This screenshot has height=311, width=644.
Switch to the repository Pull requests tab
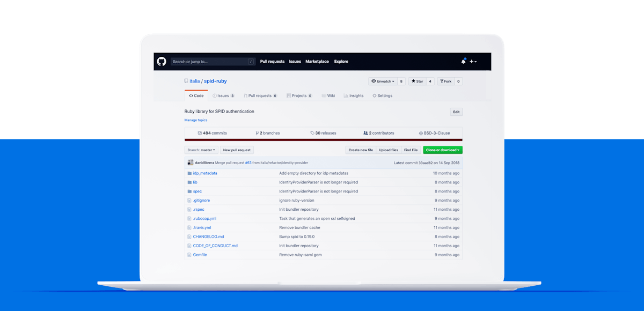260,95
